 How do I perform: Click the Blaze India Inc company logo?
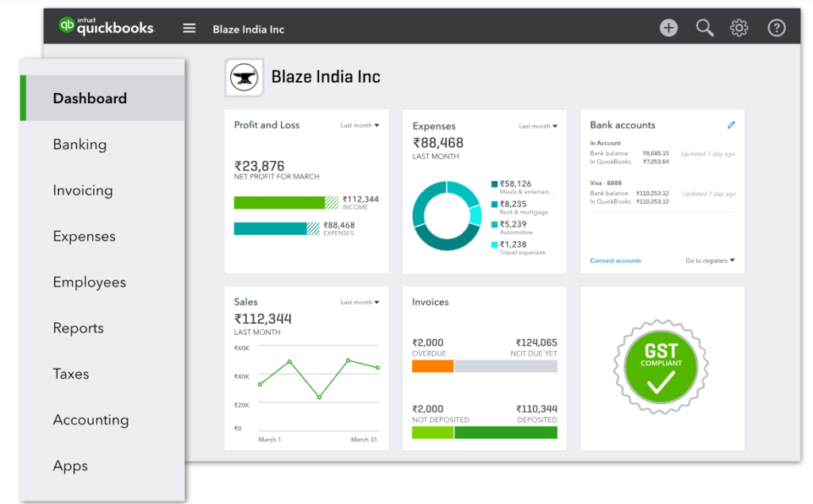(x=245, y=78)
